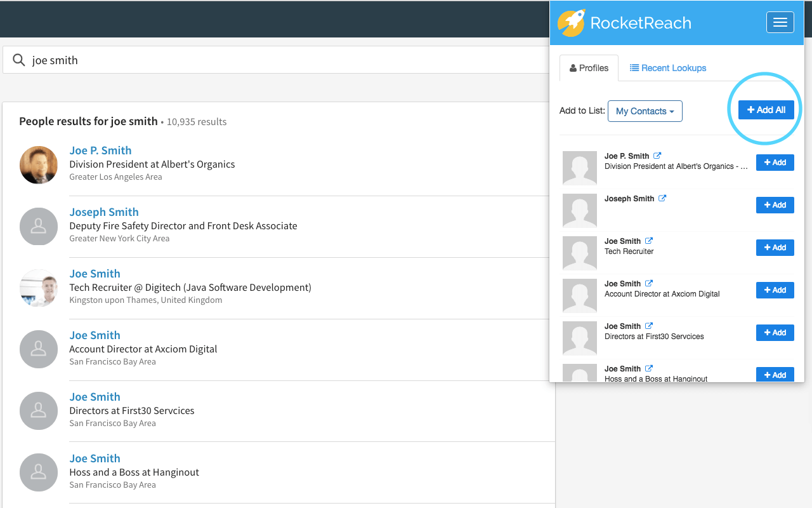The width and height of the screenshot is (812, 508).
Task: Open Joe P. Smith profile name link
Action: coord(100,150)
